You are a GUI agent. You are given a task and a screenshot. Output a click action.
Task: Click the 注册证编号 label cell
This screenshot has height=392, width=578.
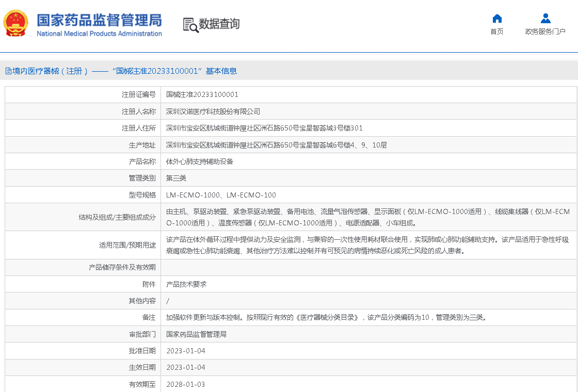point(83,95)
